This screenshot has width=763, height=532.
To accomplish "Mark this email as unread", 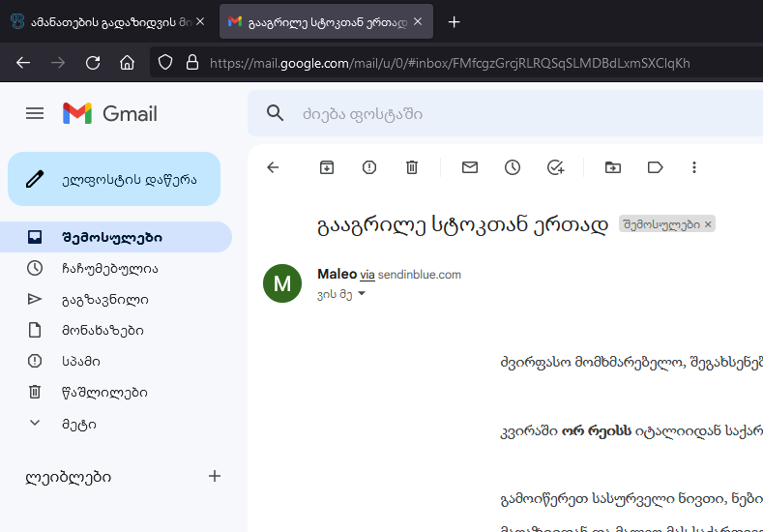I will [470, 167].
